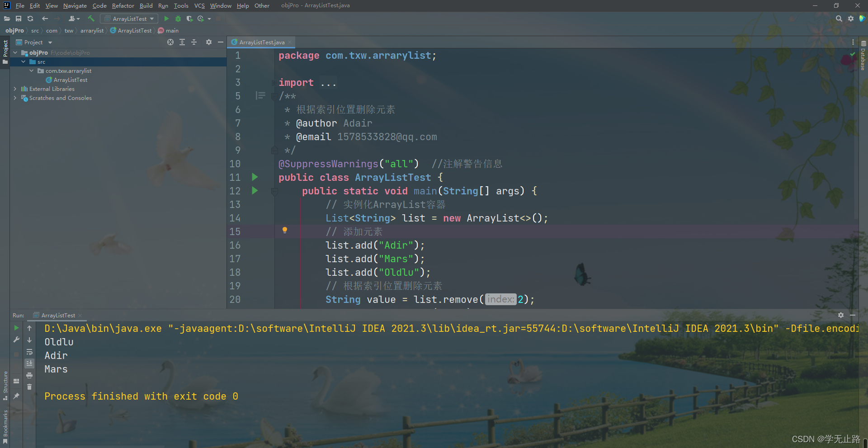
Task: Build project with the green hammer icon
Action: [x=91, y=19]
